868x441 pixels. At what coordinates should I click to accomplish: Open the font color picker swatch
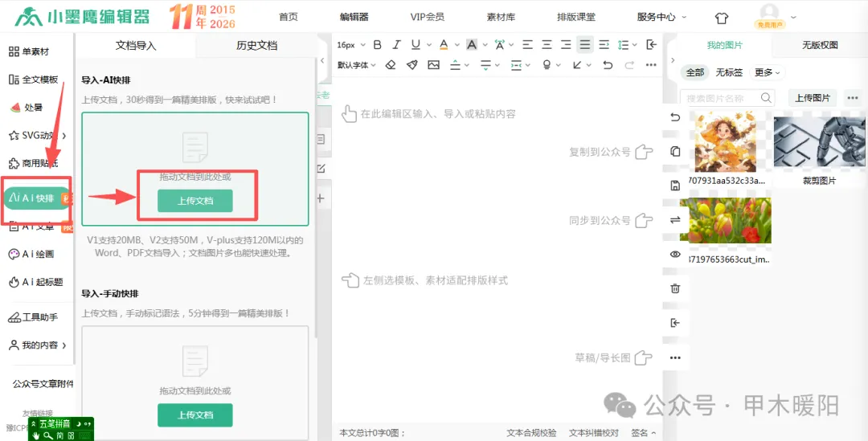pos(444,45)
